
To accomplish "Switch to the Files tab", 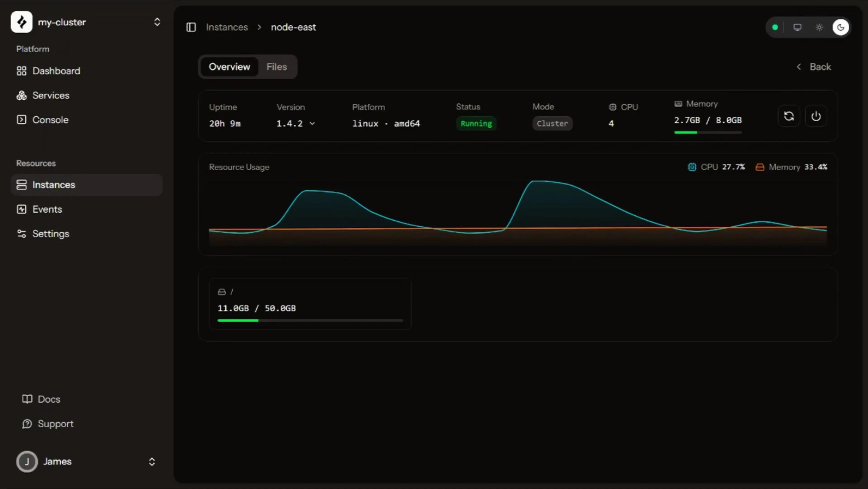I will pos(277,67).
